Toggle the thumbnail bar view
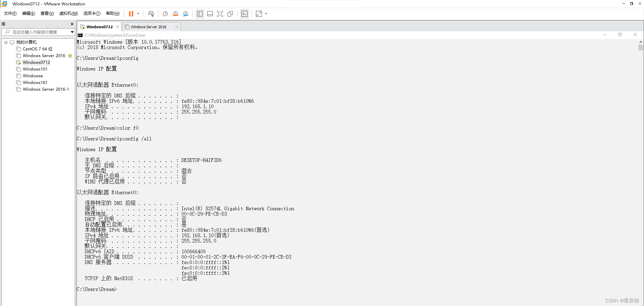 [210, 14]
